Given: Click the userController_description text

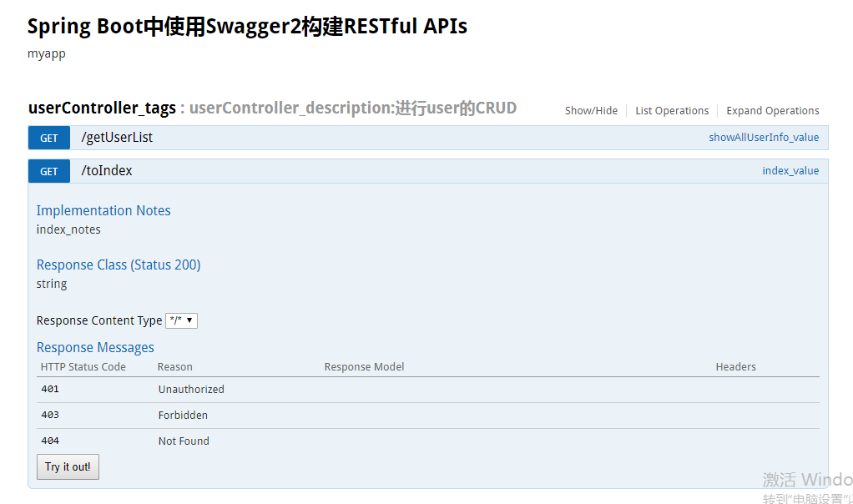Looking at the screenshot, I should point(352,108).
